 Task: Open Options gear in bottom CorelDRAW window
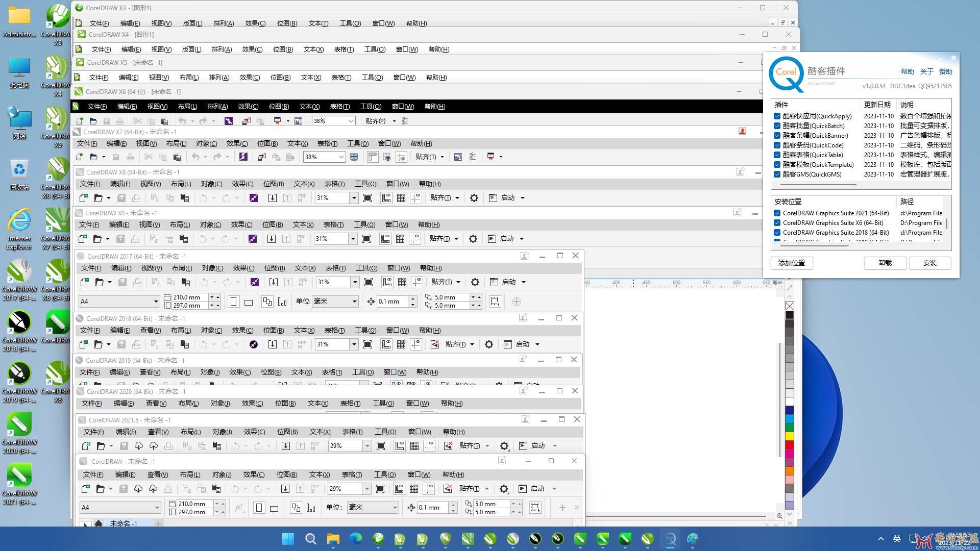(x=504, y=489)
